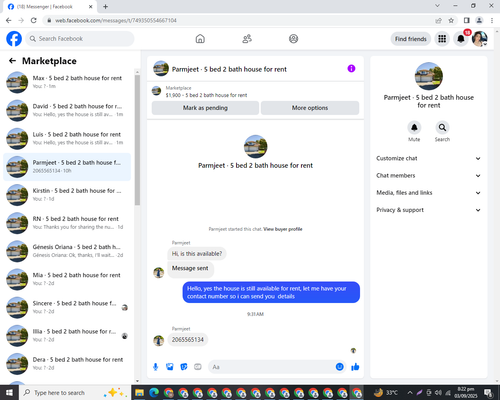
Task: Share this page icon in the address bar
Action: [438, 20]
